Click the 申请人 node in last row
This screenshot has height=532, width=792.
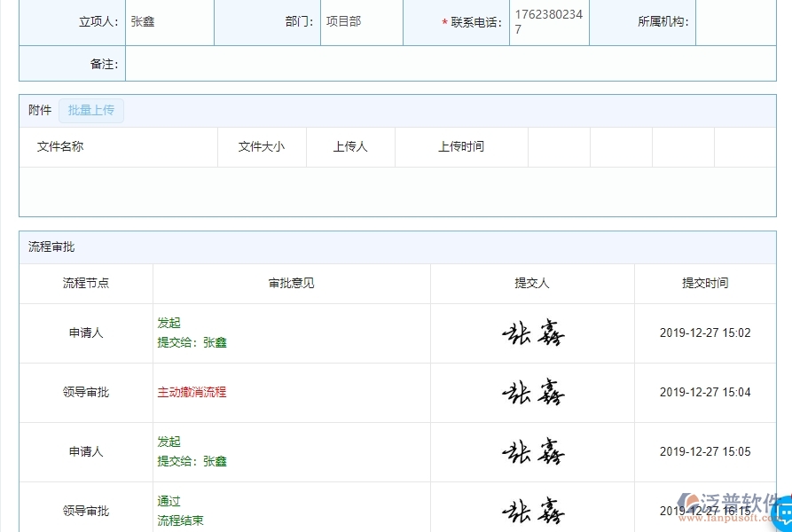[86, 451]
